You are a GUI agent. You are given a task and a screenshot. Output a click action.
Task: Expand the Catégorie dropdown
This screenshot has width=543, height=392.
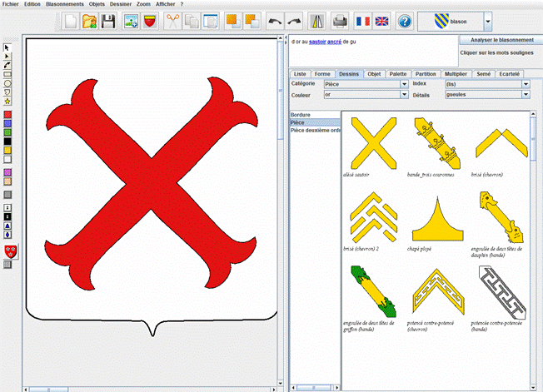[x=404, y=84]
